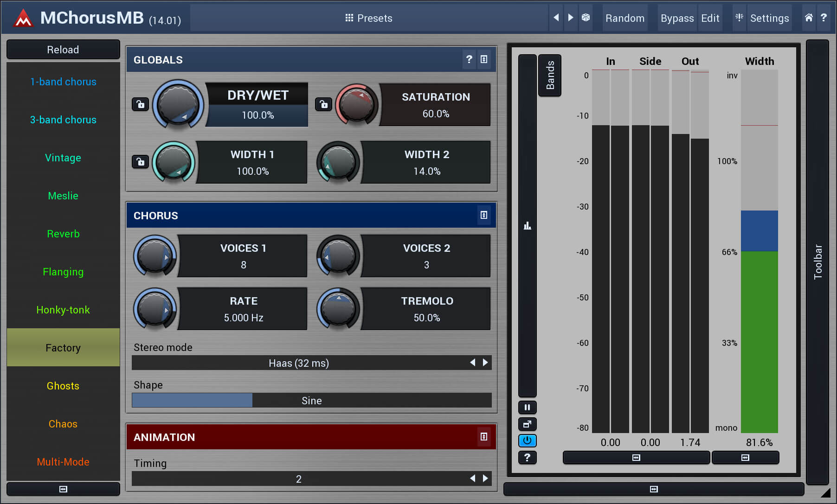Open the GLOBALS section help icon

469,59
